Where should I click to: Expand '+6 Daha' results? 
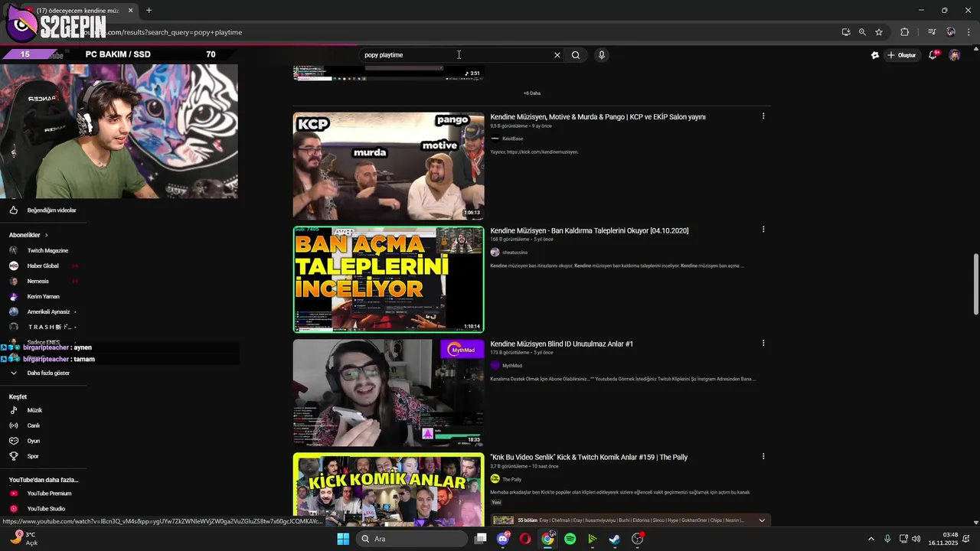pyautogui.click(x=532, y=93)
